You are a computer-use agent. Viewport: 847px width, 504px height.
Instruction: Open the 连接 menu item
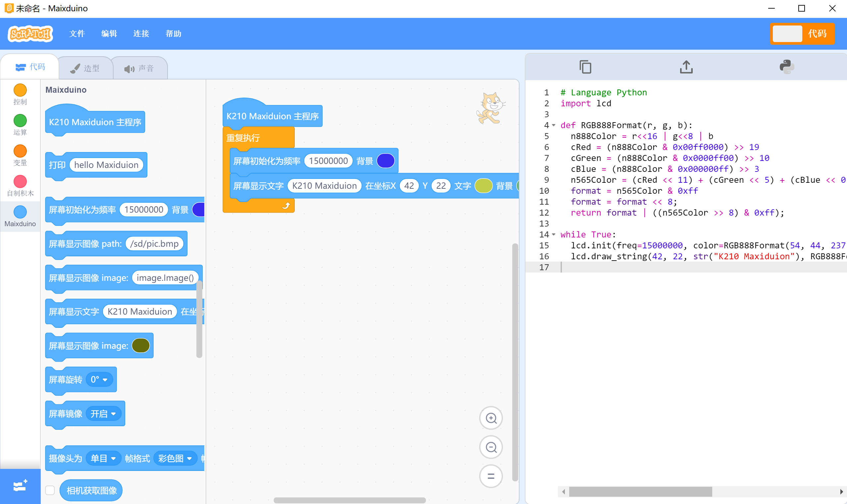(x=141, y=34)
